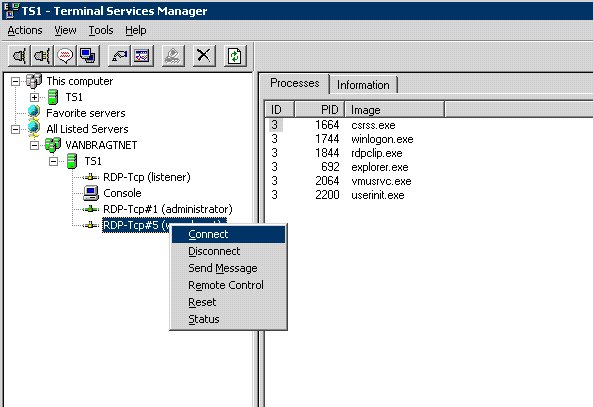Switch to the Information tab

click(363, 85)
